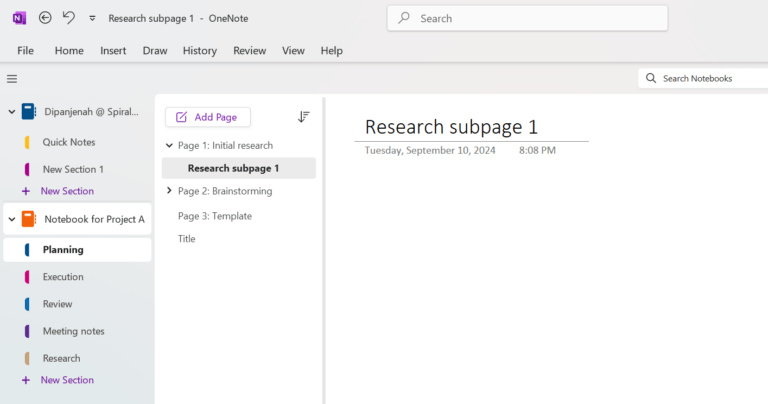Select the Notebook for Project A name
This screenshot has height=404, width=768.
pos(95,219)
